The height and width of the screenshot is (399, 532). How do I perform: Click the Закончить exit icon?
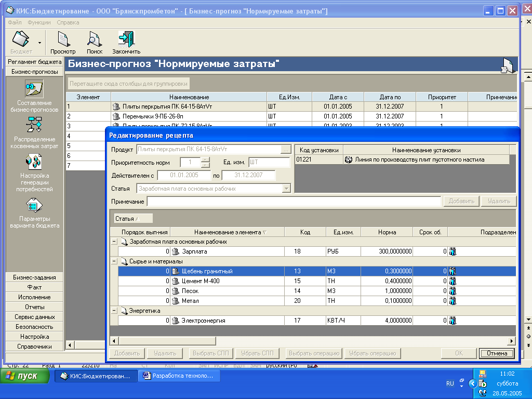coord(126,39)
